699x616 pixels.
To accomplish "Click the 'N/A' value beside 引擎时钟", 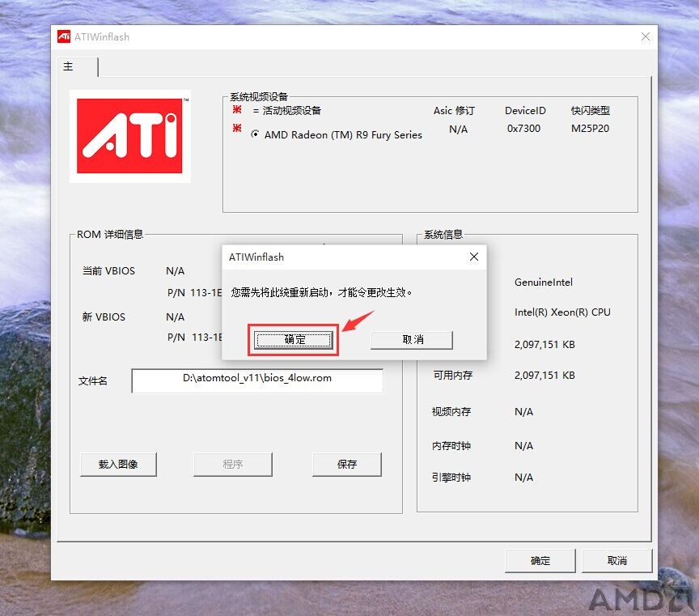I will click(x=523, y=478).
